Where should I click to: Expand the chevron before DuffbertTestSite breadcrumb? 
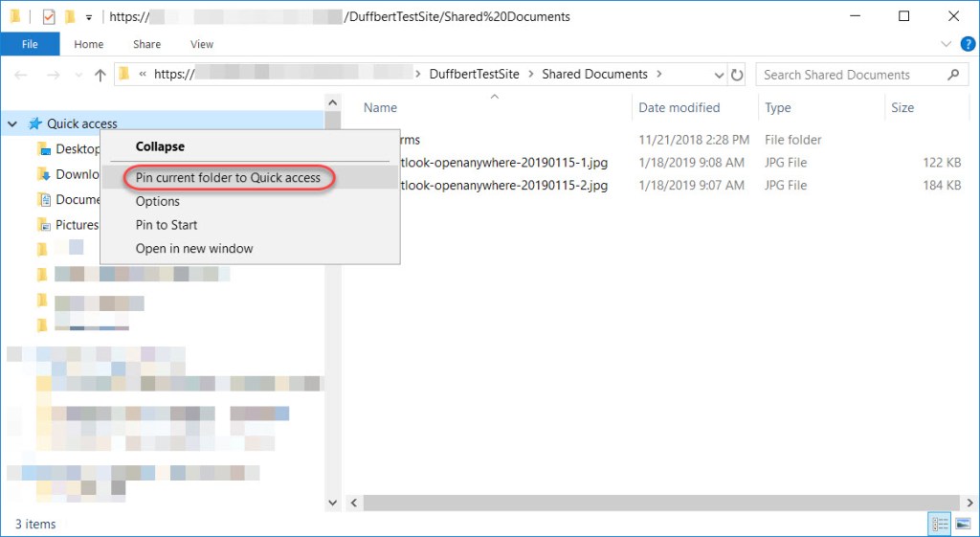419,75
